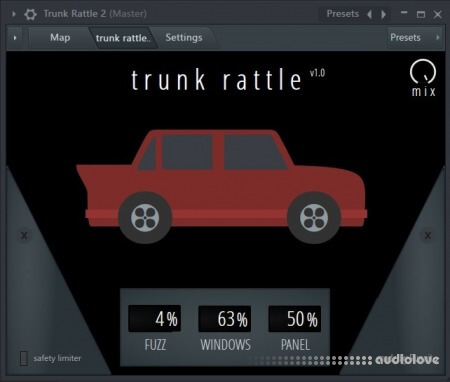Select the previous preset arrow

click(x=369, y=14)
